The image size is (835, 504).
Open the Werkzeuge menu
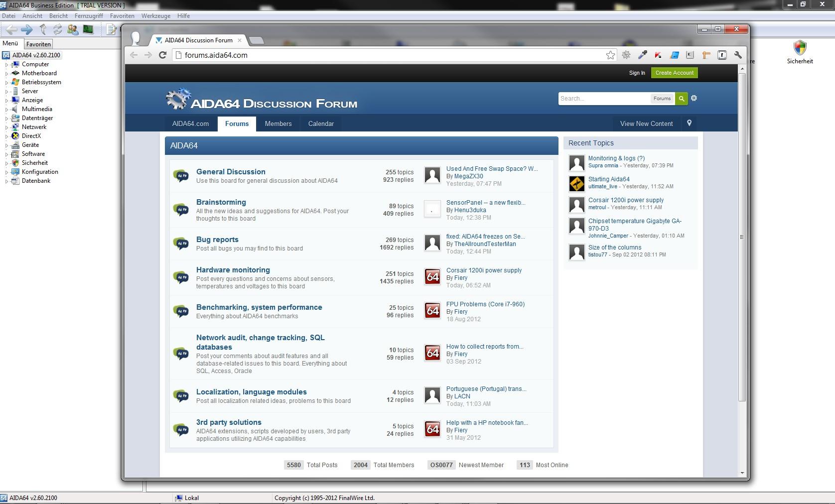(x=156, y=16)
